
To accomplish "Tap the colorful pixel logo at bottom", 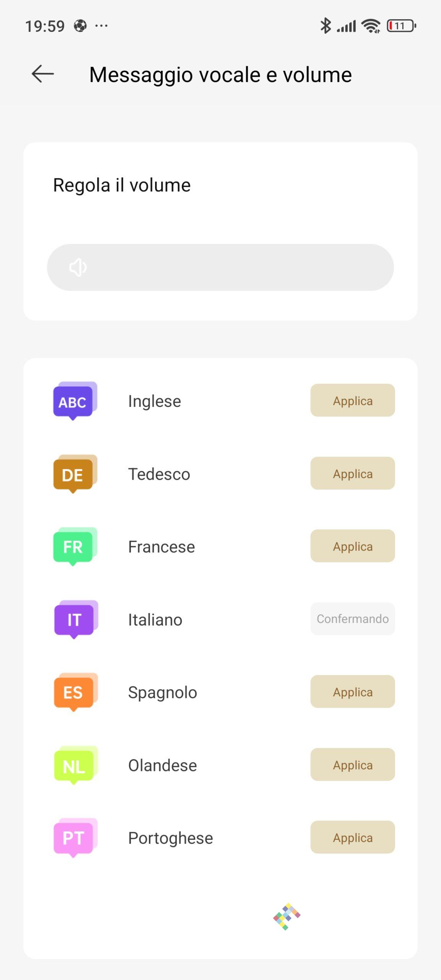I will [x=286, y=916].
